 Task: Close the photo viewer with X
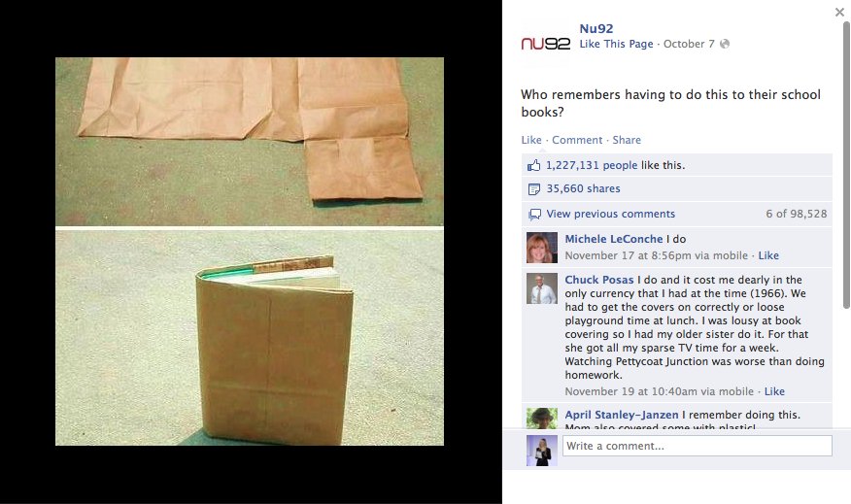coord(839,12)
